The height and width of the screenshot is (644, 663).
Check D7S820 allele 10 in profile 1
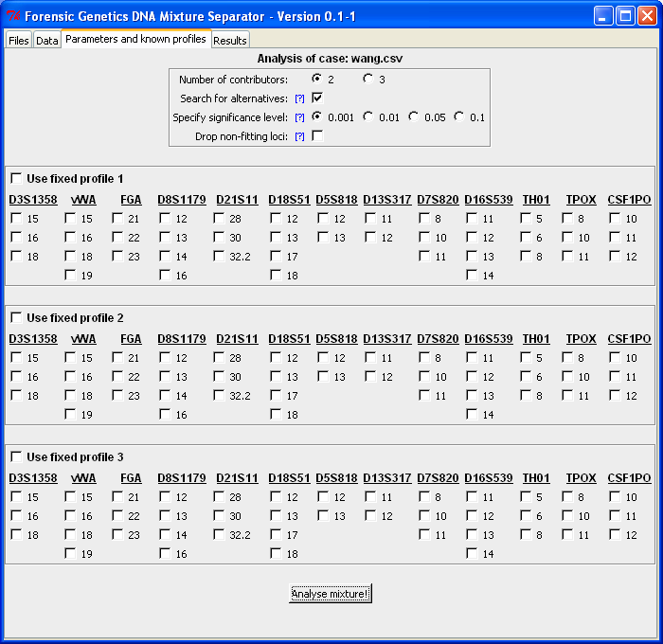425,237
